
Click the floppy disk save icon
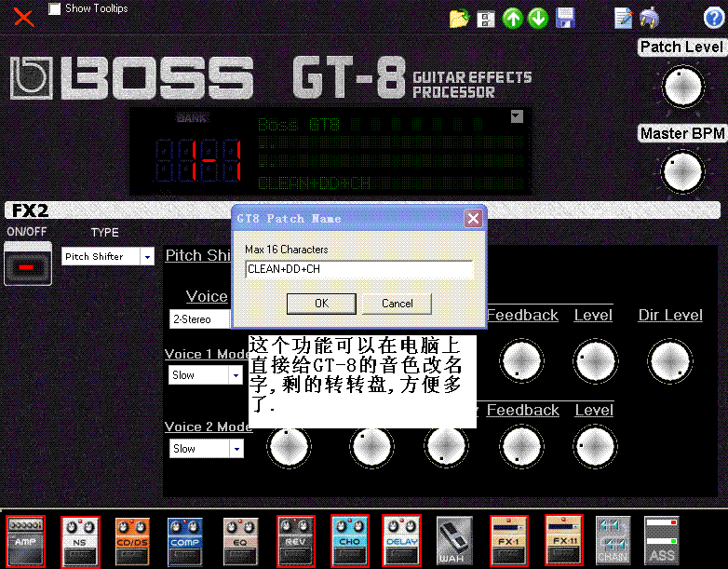(x=564, y=19)
